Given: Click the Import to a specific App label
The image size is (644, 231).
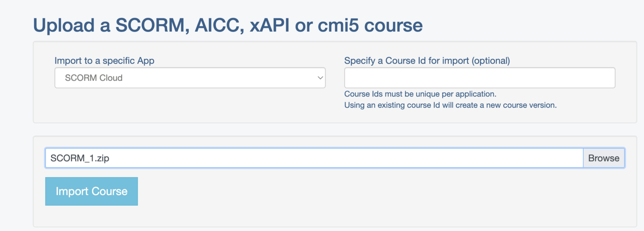Looking at the screenshot, I should click(x=105, y=60).
